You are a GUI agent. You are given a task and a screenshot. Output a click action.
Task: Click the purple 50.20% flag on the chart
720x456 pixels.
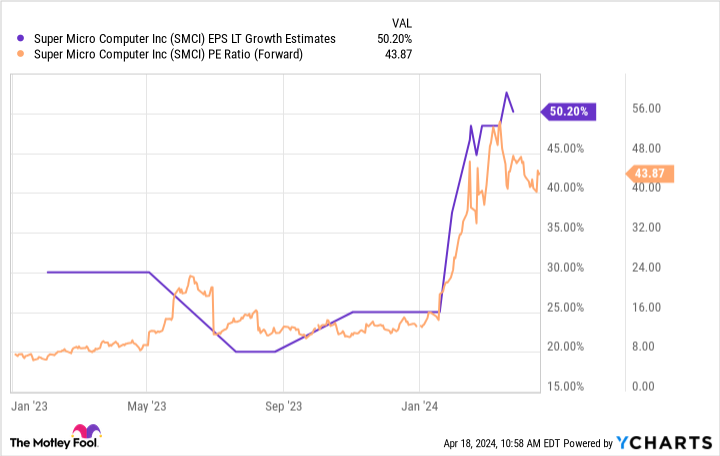[569, 112]
